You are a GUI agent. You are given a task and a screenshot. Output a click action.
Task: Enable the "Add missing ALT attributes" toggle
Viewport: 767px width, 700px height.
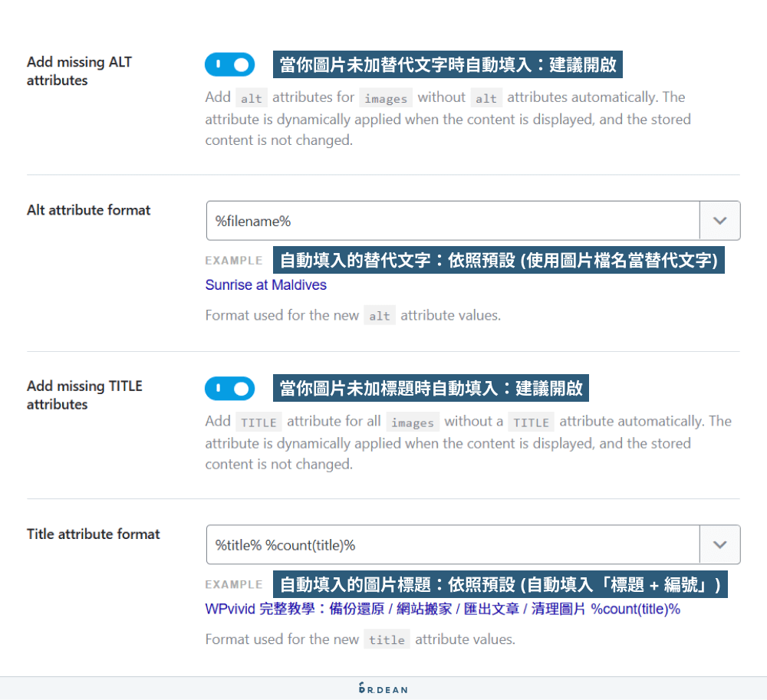229,64
